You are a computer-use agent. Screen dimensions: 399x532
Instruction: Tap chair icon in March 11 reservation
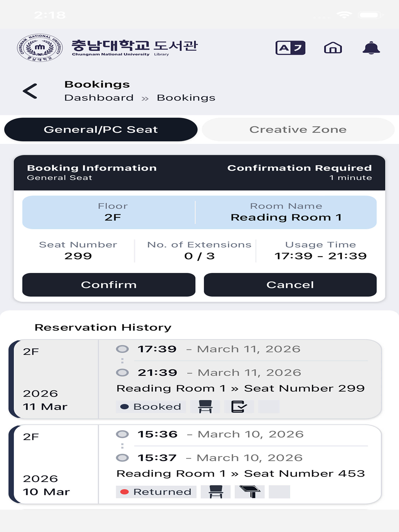[205, 407]
